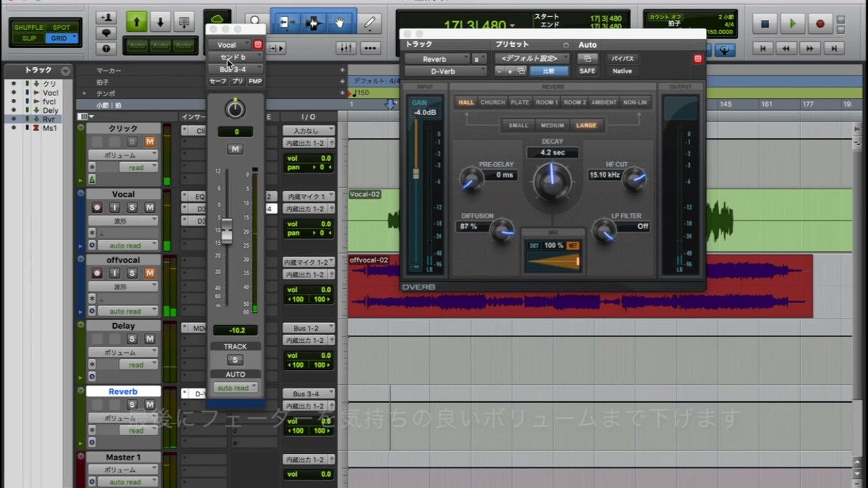This screenshot has width=868, height=488.
Task: Click the down-arrow button in toolbar
Action: pos(160,23)
